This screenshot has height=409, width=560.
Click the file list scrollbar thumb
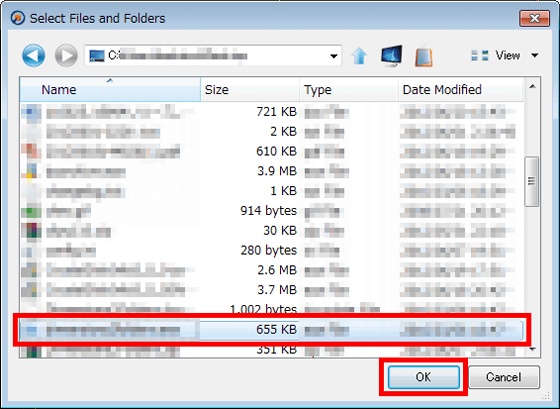pyautogui.click(x=532, y=181)
